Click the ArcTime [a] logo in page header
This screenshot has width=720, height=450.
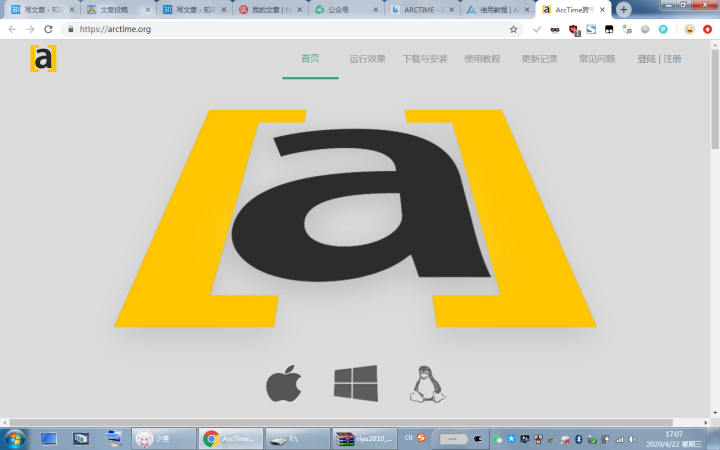43,58
